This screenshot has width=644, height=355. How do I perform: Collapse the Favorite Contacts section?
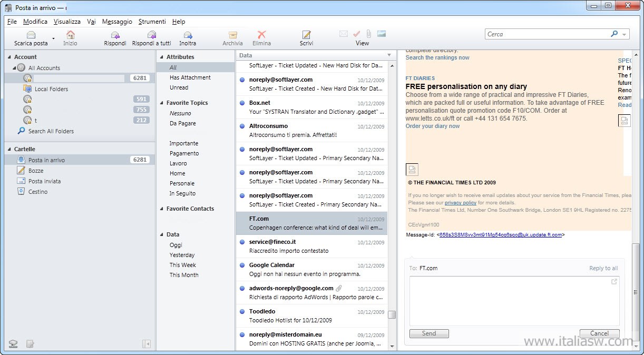click(x=161, y=209)
